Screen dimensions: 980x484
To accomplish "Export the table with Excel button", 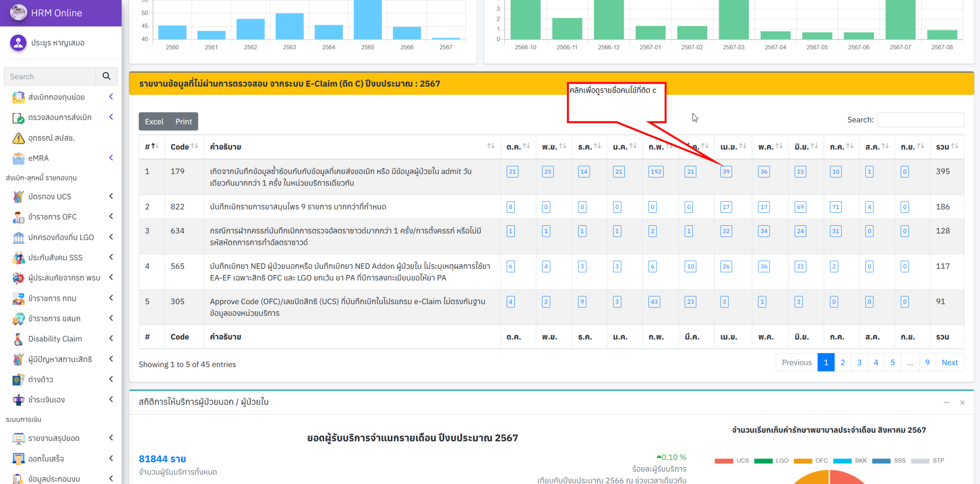I will click(x=154, y=121).
